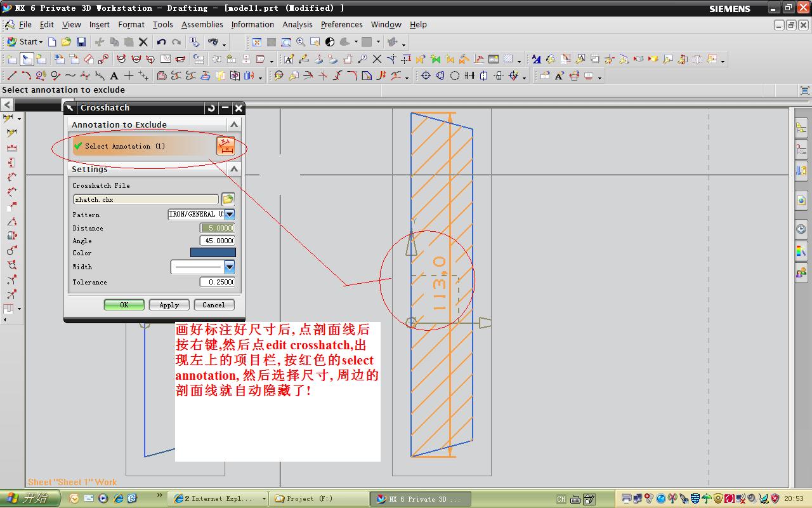Open the Preferences menu
Viewport: 812px width, 508px height.
pos(341,25)
